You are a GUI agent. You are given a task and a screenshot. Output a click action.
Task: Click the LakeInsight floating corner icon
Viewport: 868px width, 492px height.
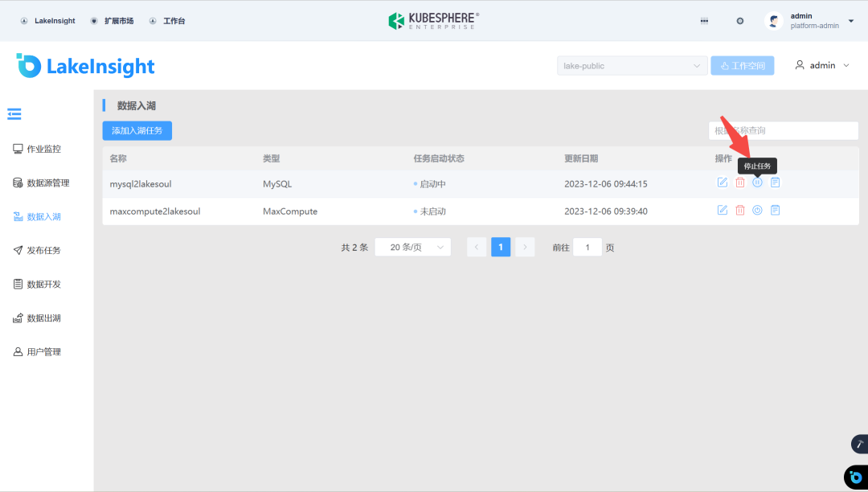856,477
